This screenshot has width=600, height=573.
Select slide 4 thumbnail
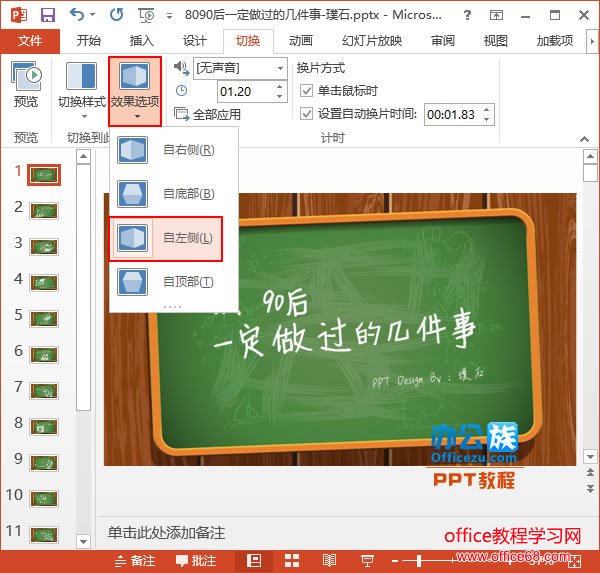[44, 283]
